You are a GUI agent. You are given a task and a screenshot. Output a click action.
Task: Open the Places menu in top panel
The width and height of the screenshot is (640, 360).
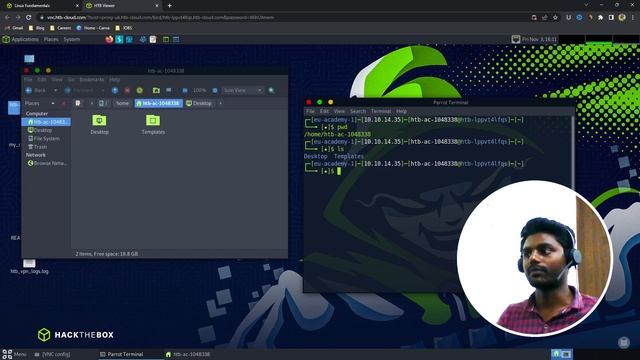tap(51, 40)
